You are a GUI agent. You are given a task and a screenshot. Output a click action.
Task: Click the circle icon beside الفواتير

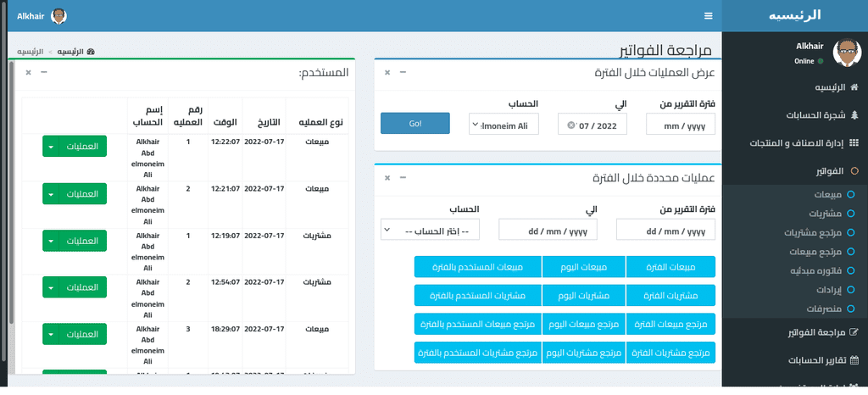click(854, 171)
